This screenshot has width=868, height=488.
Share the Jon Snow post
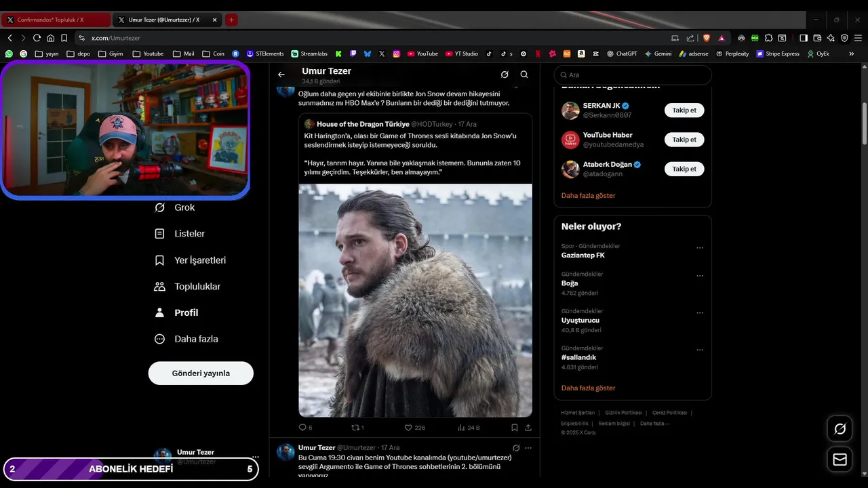tap(528, 428)
